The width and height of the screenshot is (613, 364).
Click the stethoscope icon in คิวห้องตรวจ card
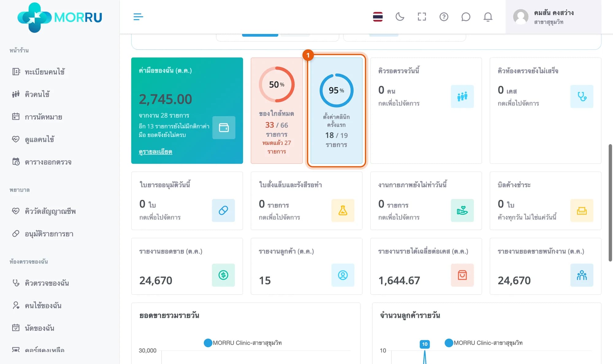[582, 97]
